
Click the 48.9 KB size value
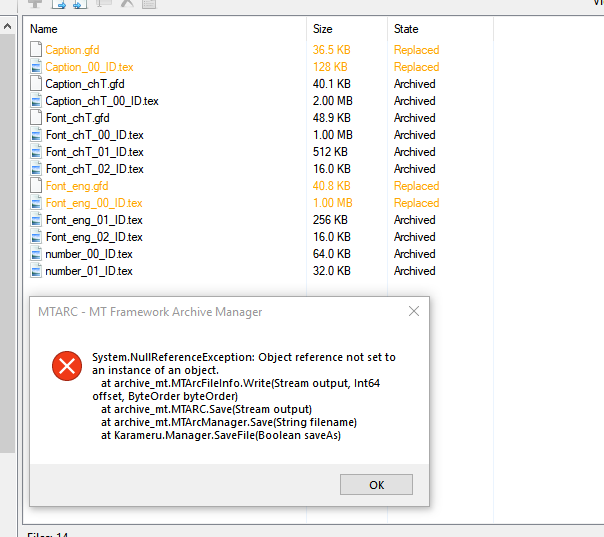pyautogui.click(x=331, y=118)
